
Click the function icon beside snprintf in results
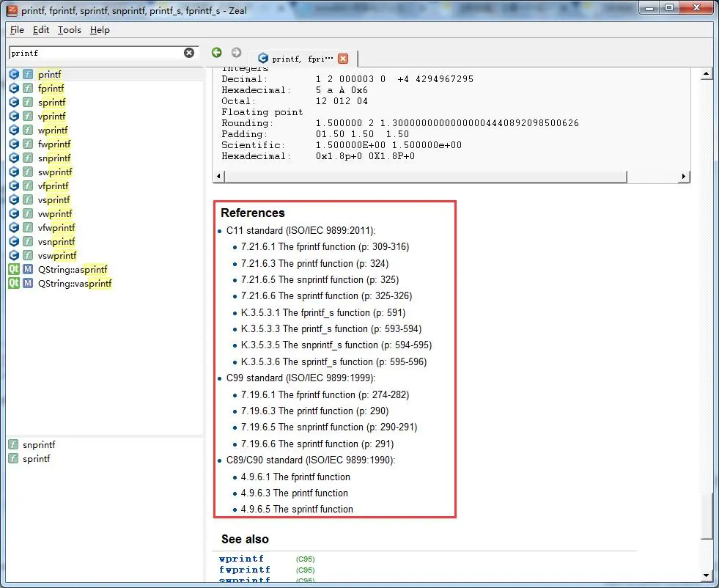tap(28, 158)
